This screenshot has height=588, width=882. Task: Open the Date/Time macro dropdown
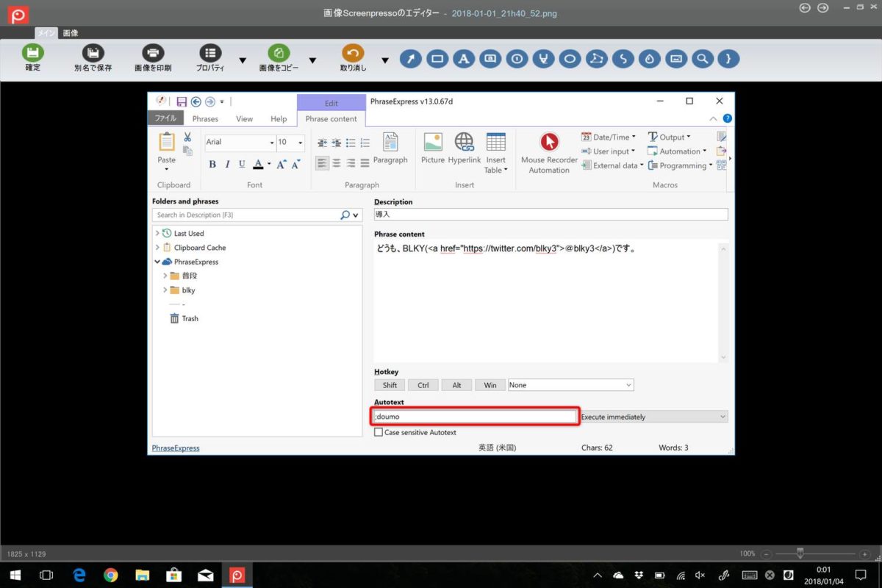608,137
